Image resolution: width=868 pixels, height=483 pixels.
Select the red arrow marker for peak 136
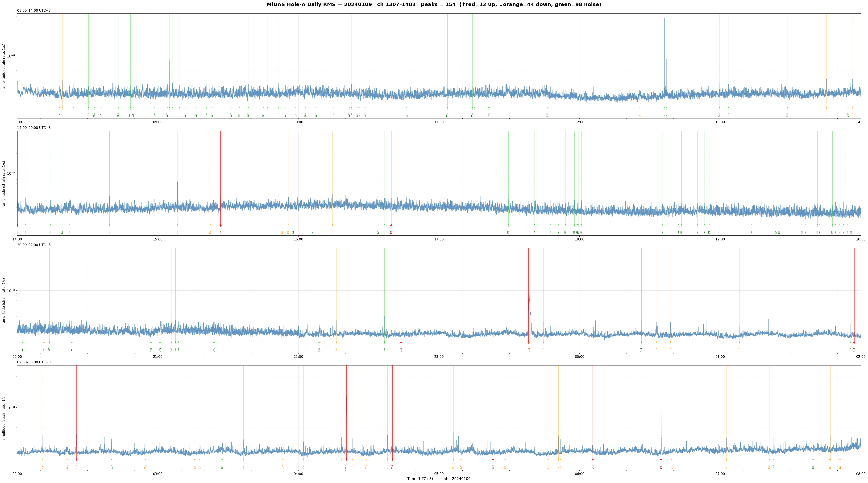click(392, 459)
